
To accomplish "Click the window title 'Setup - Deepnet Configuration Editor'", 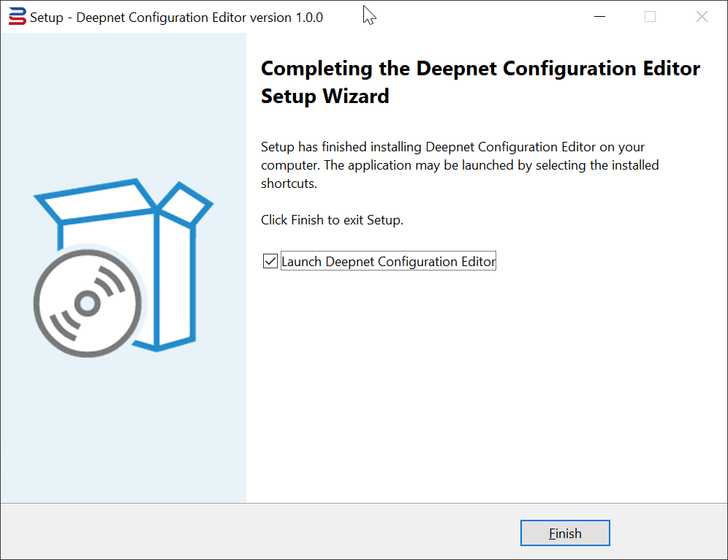I will pos(146,18).
